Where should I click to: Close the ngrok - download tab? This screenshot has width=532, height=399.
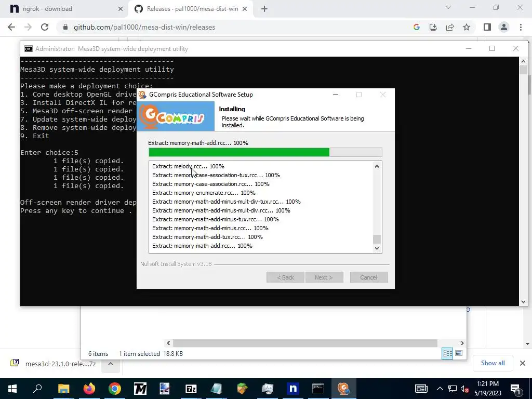click(120, 9)
